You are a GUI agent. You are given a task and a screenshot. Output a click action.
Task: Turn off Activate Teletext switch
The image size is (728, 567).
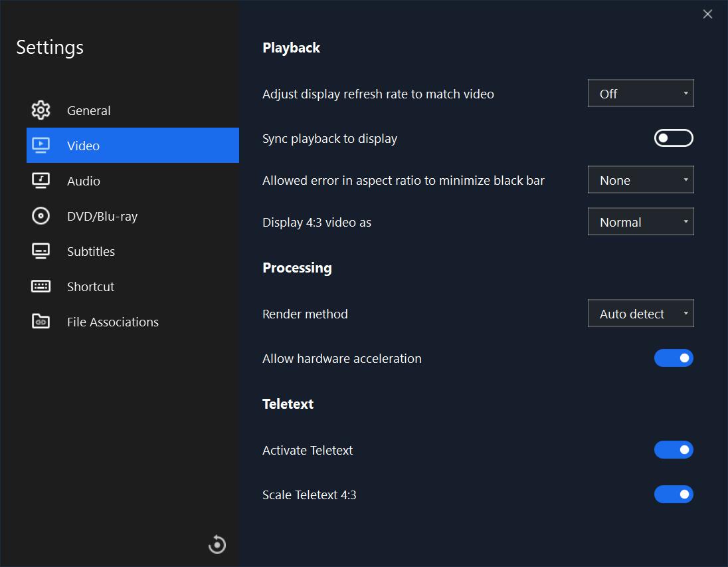[x=674, y=450]
